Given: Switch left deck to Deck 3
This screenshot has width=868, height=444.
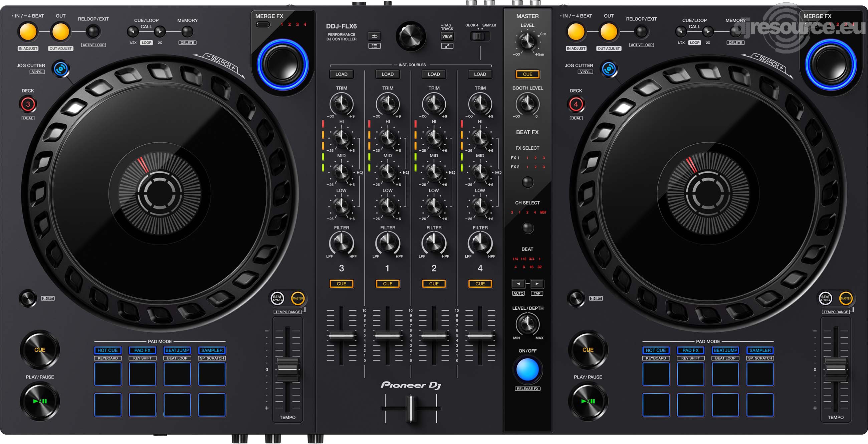Looking at the screenshot, I should (28, 104).
